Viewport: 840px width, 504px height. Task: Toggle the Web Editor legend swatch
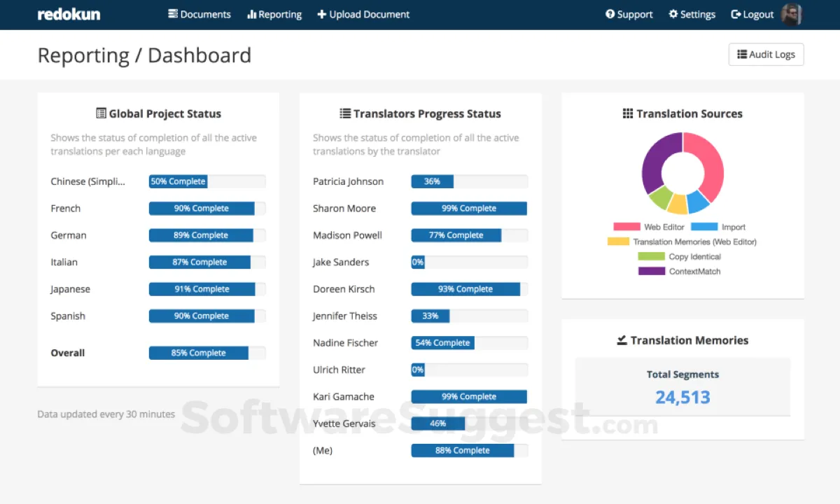tap(626, 227)
